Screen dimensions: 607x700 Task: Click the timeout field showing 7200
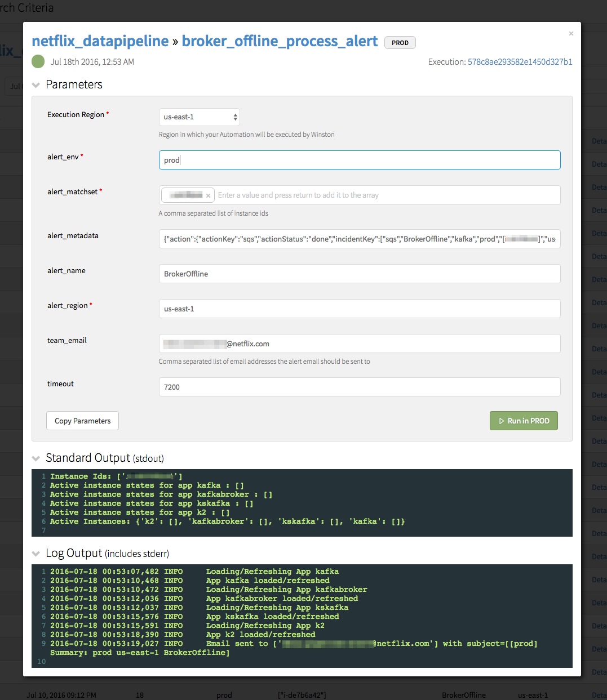[360, 387]
